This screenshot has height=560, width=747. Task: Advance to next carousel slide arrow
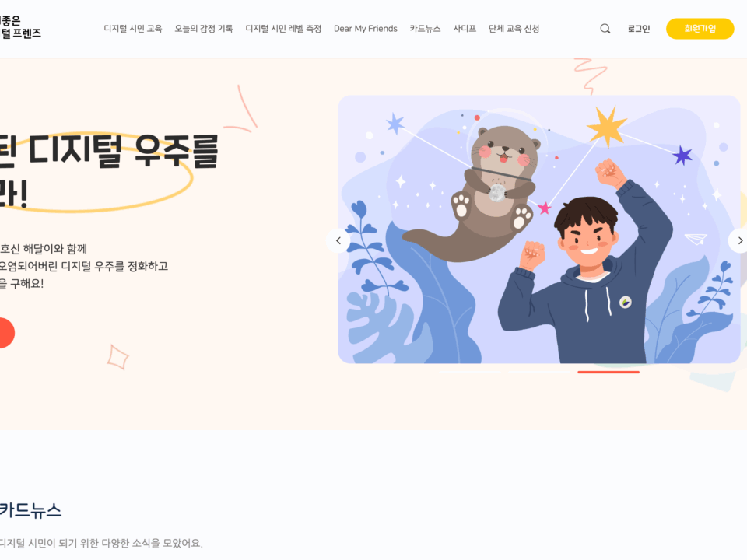click(739, 240)
